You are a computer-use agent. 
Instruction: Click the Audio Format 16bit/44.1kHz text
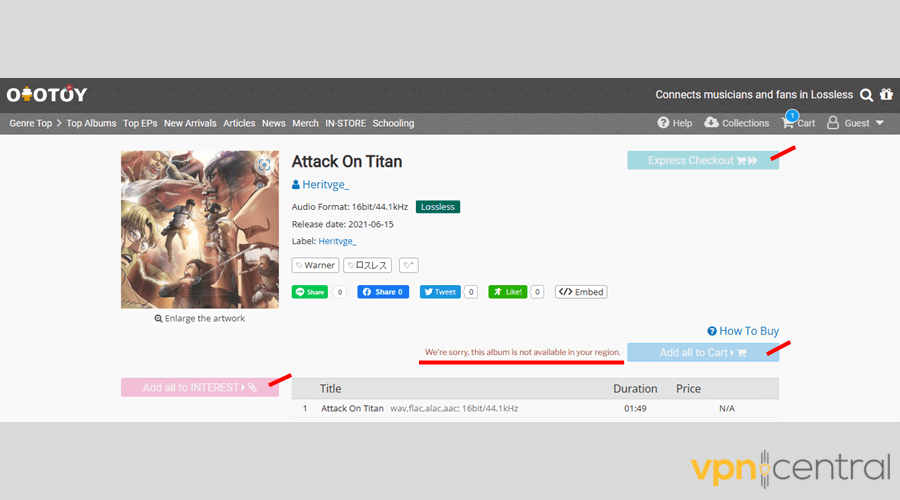click(350, 207)
